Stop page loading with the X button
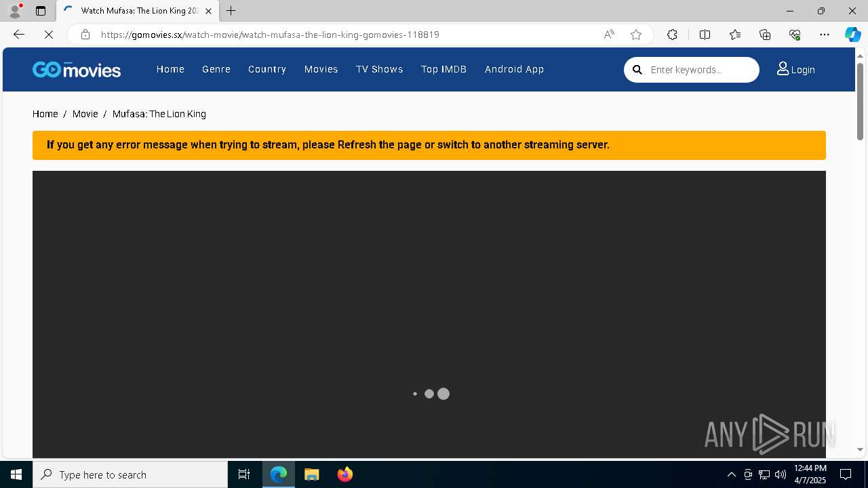The height and width of the screenshot is (488, 868). [49, 35]
